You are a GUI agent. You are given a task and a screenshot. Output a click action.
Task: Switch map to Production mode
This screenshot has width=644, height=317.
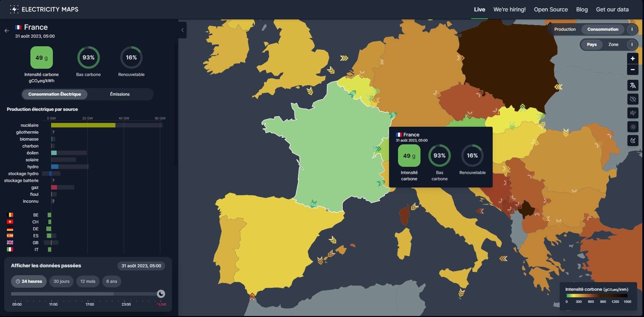(x=565, y=29)
